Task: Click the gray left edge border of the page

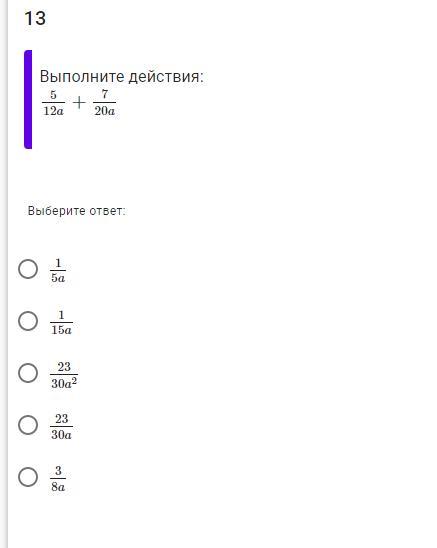Action: click(5, 274)
